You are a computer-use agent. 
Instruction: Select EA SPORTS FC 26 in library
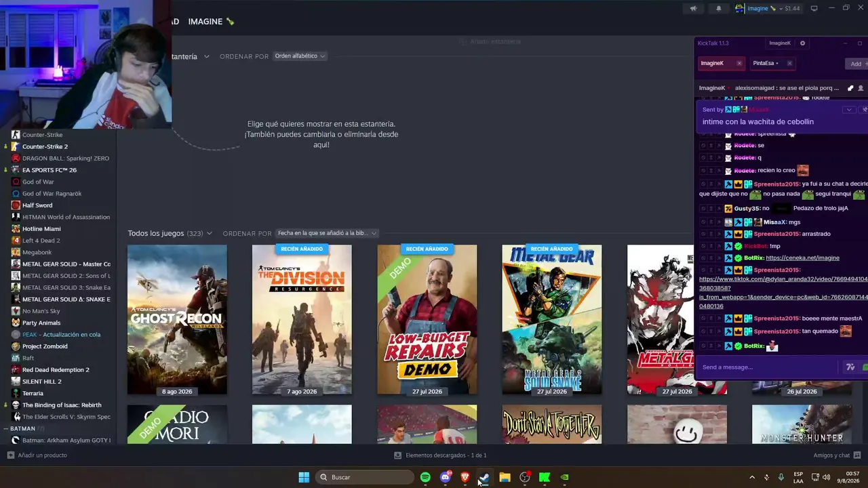point(49,170)
